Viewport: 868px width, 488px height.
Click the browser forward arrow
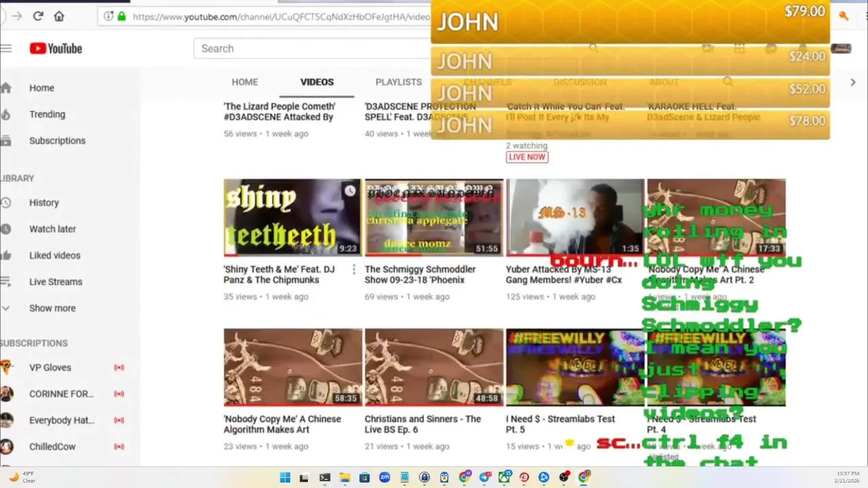pos(16,16)
